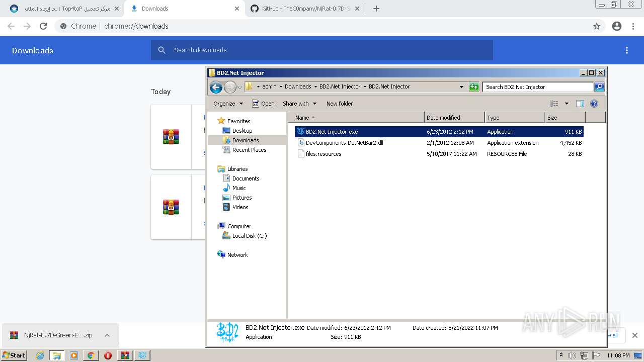Image resolution: width=644 pixels, height=362 pixels.
Task: Click Explorer Back navigation arrow
Action: pyautogui.click(x=216, y=87)
